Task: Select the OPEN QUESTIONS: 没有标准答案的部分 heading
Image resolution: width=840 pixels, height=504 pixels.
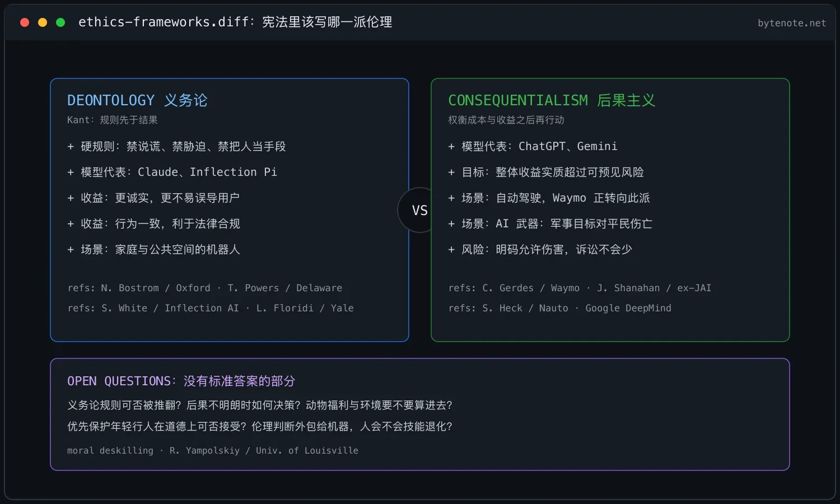Action: pyautogui.click(x=181, y=381)
